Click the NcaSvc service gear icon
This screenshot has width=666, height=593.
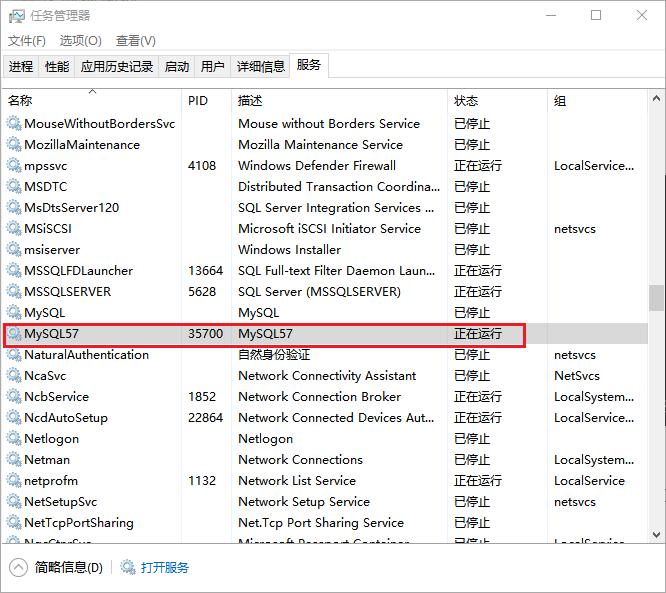point(14,376)
